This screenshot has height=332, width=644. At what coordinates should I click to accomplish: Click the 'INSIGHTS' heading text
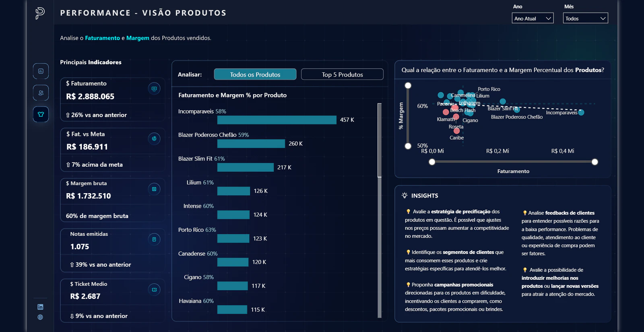(x=425, y=196)
